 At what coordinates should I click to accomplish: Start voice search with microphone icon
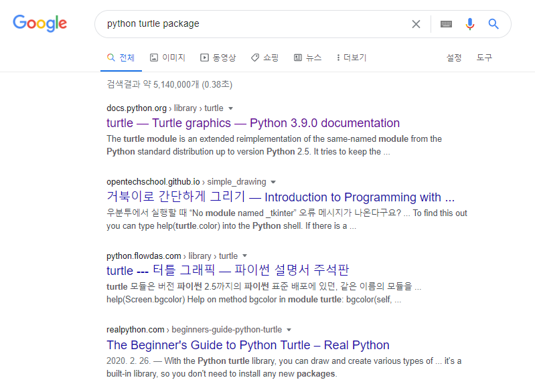pyautogui.click(x=470, y=24)
